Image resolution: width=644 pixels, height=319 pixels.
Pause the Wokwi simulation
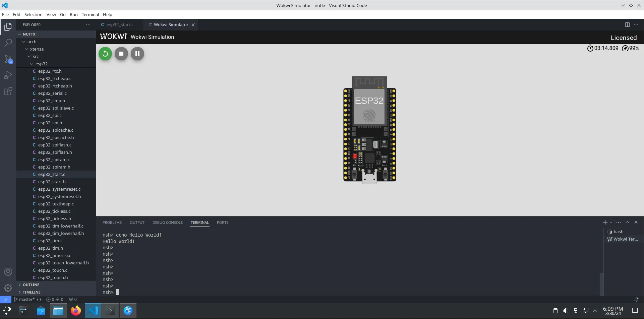click(137, 54)
